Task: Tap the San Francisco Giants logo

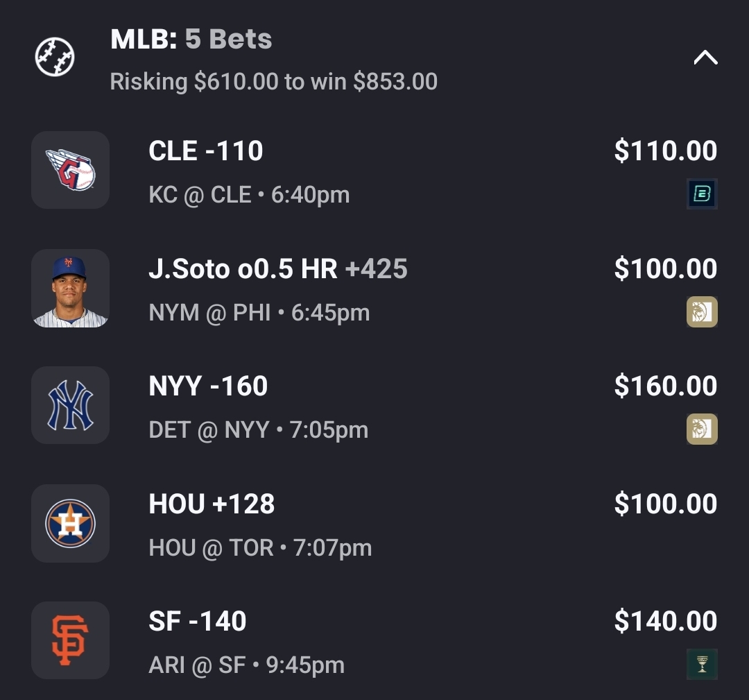Action: pyautogui.click(x=70, y=640)
